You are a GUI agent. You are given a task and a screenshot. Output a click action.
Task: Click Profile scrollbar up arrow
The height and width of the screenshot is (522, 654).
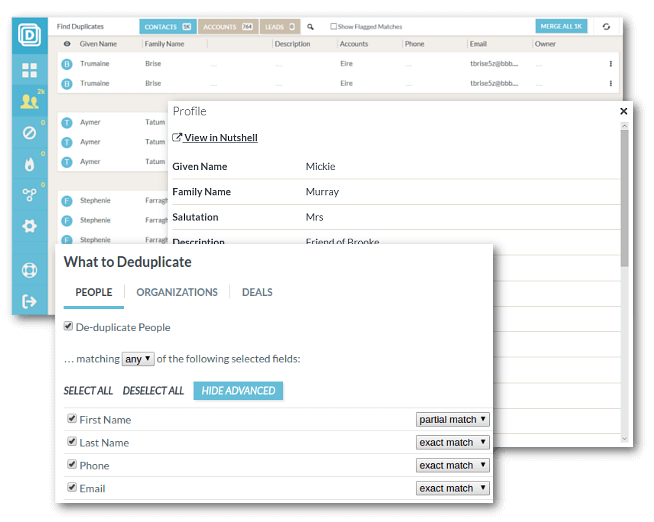pos(624,125)
